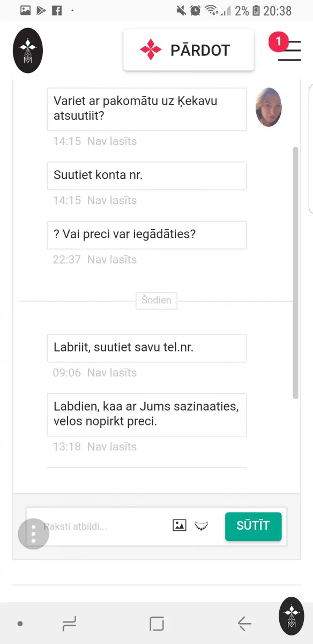Tap the Android home button

[x=156, y=624]
